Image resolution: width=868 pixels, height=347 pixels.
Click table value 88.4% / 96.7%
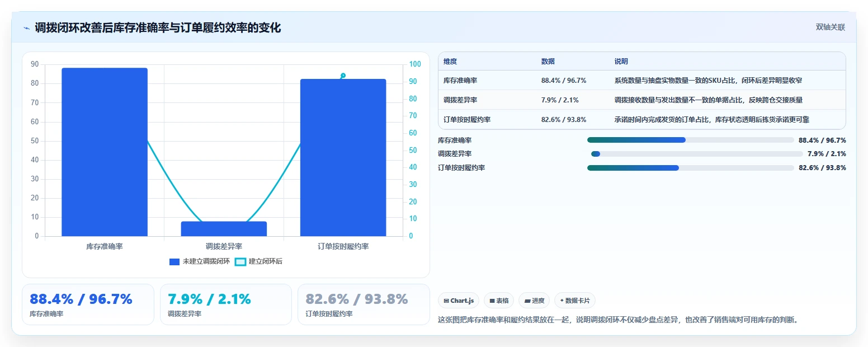click(x=564, y=81)
